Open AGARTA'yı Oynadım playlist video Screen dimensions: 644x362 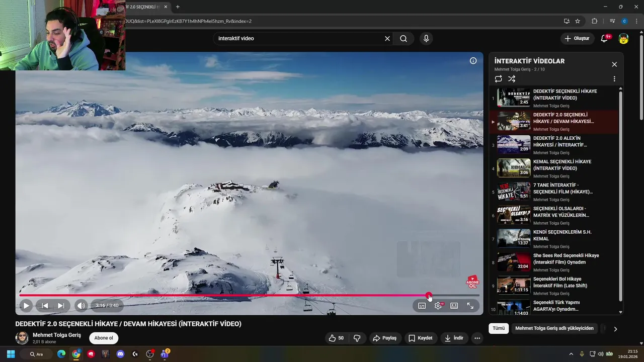(x=553, y=307)
